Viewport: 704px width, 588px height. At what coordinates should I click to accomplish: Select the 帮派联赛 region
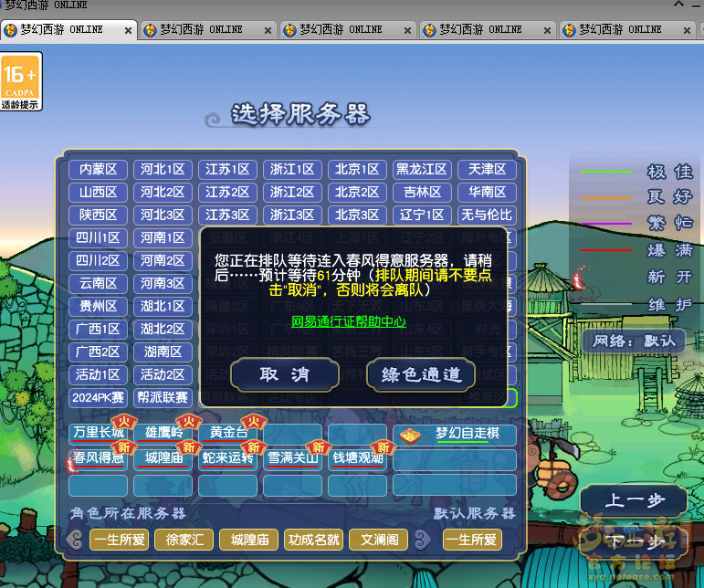click(163, 398)
